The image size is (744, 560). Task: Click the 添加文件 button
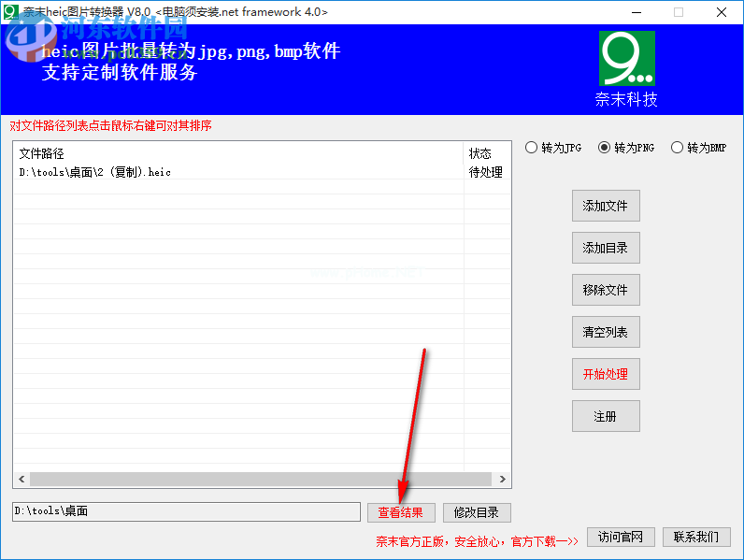point(606,206)
